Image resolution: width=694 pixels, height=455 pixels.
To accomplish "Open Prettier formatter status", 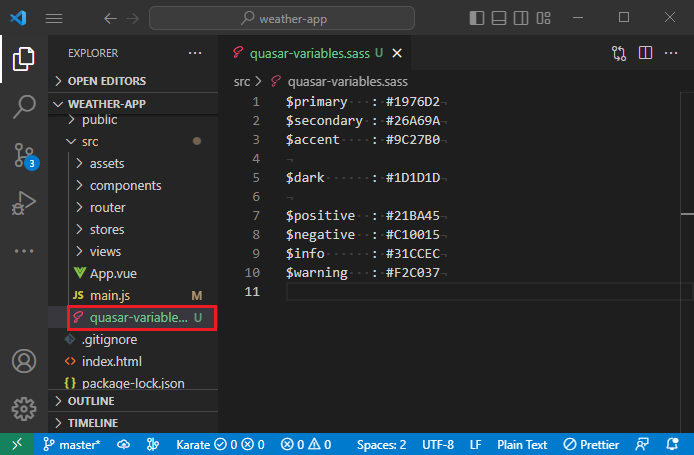I will click(x=591, y=444).
